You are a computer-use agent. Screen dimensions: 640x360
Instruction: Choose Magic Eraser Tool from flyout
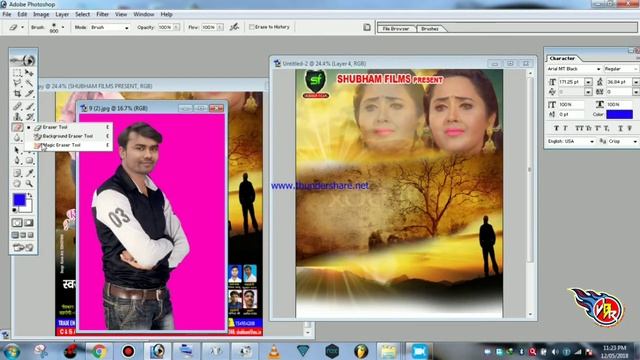click(69, 145)
